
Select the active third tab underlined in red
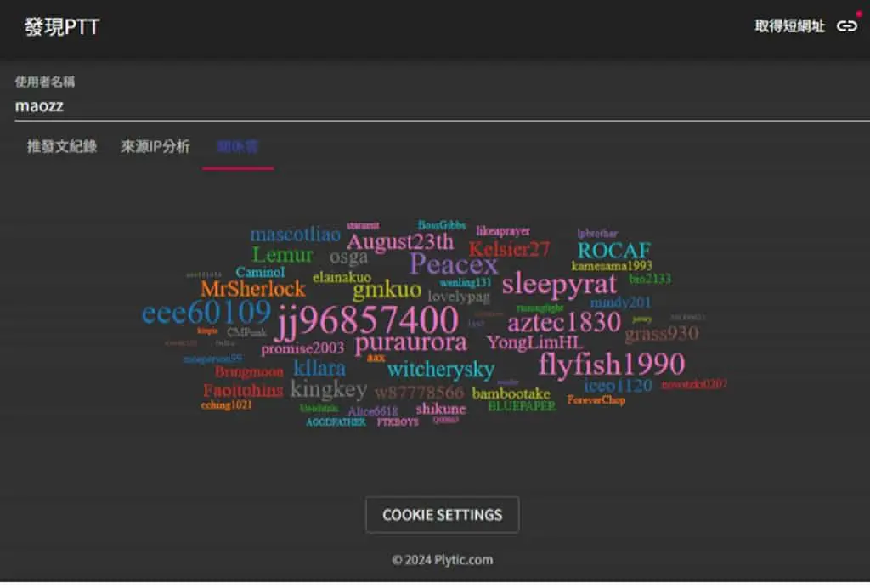(238, 146)
